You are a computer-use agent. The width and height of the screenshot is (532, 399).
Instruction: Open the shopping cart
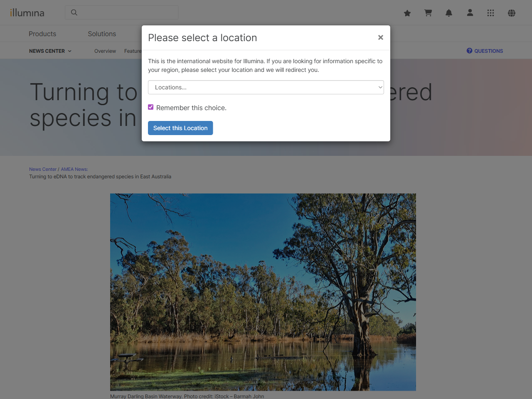[428, 13]
